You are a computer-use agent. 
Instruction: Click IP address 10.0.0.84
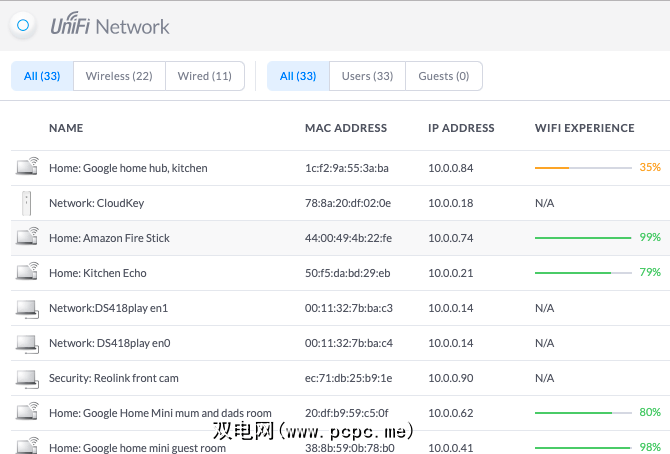[x=451, y=168]
